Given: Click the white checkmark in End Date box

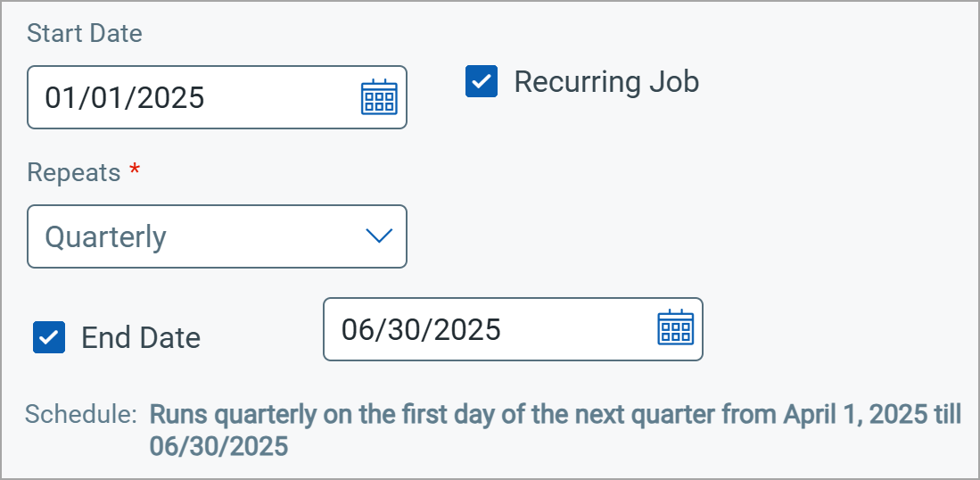Looking at the screenshot, I should tap(49, 337).
